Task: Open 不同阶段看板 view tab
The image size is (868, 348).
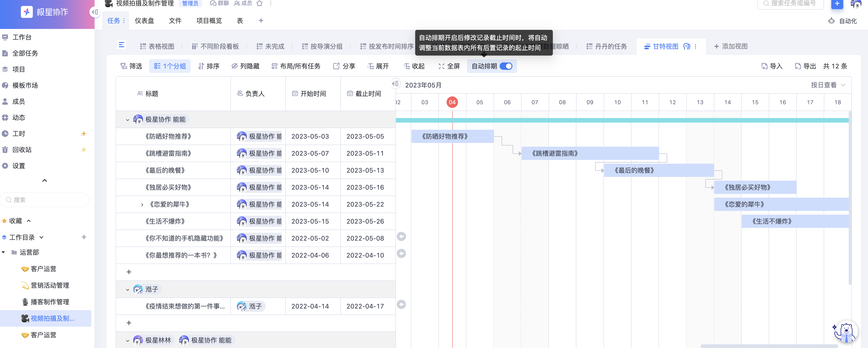Action: coord(215,46)
